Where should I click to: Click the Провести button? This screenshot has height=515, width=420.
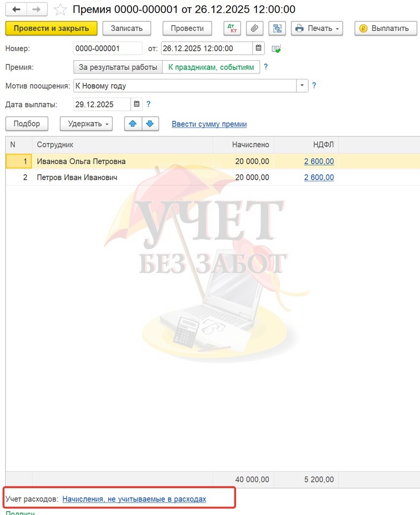coord(187,29)
